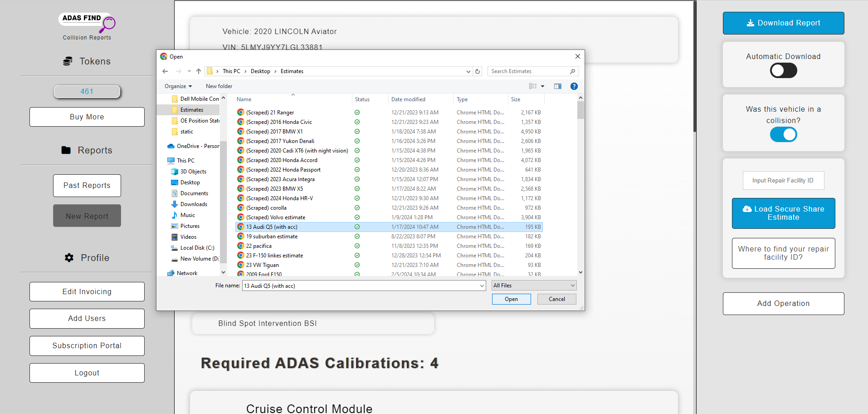Click the Tokens coins icon in sidebar
Screen dimensions: 868x414
[68, 61]
